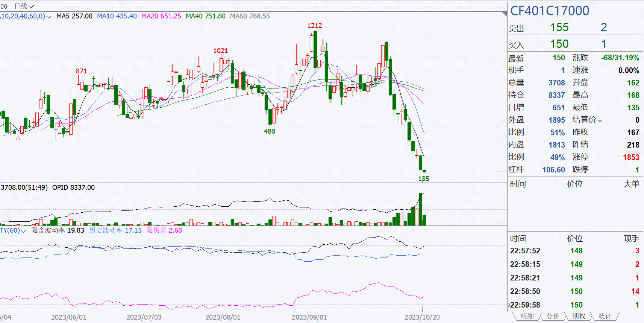
Task: Click the 涨停 value 1853
Action: [x=631, y=157]
